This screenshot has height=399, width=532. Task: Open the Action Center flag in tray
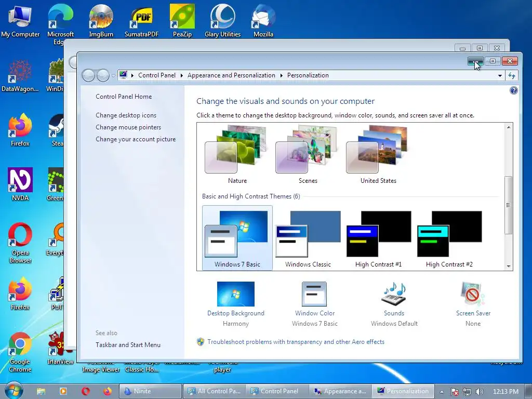coord(454,392)
